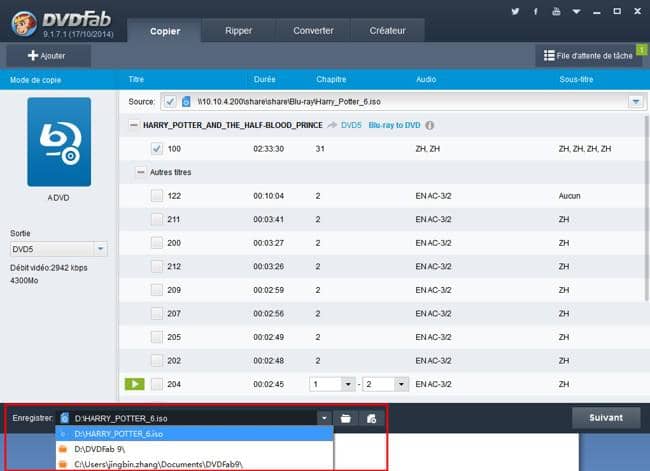Check title 212 checkbox

[x=157, y=266]
